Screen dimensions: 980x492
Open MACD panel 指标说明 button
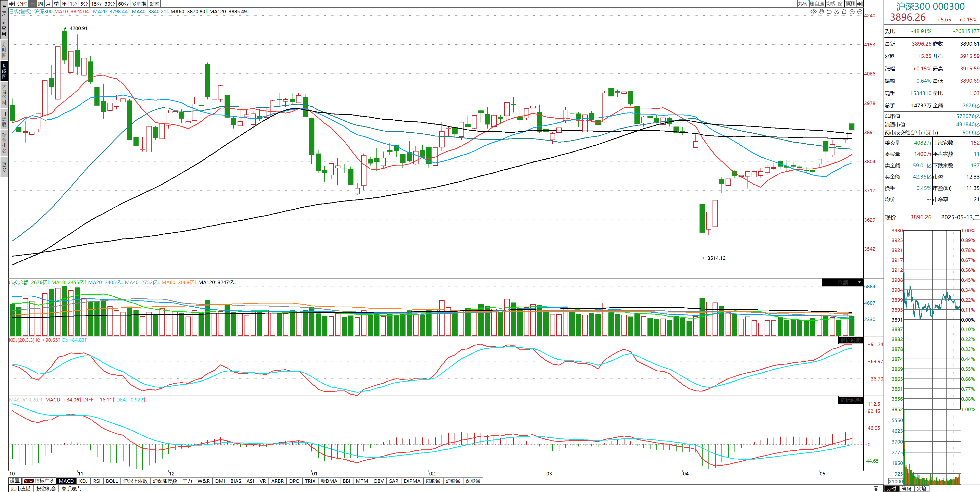click(851, 400)
